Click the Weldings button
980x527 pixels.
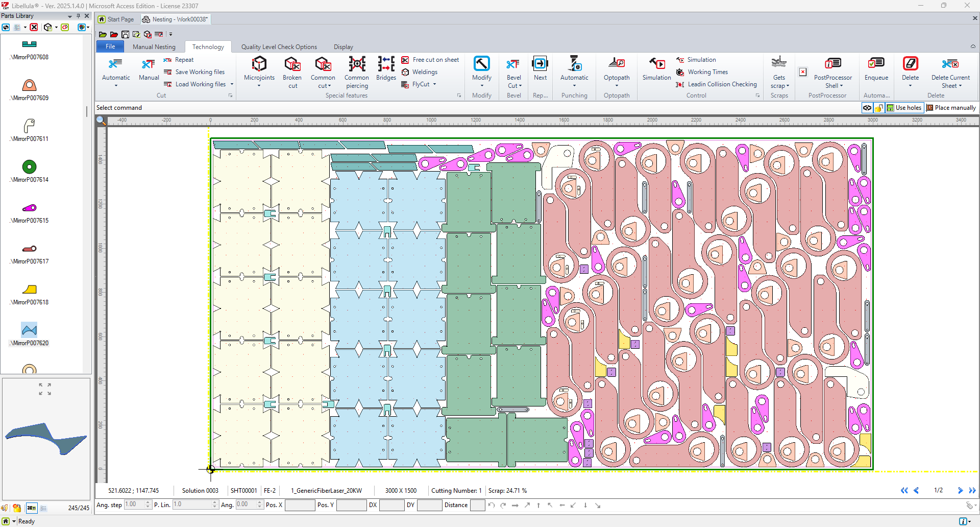point(420,72)
